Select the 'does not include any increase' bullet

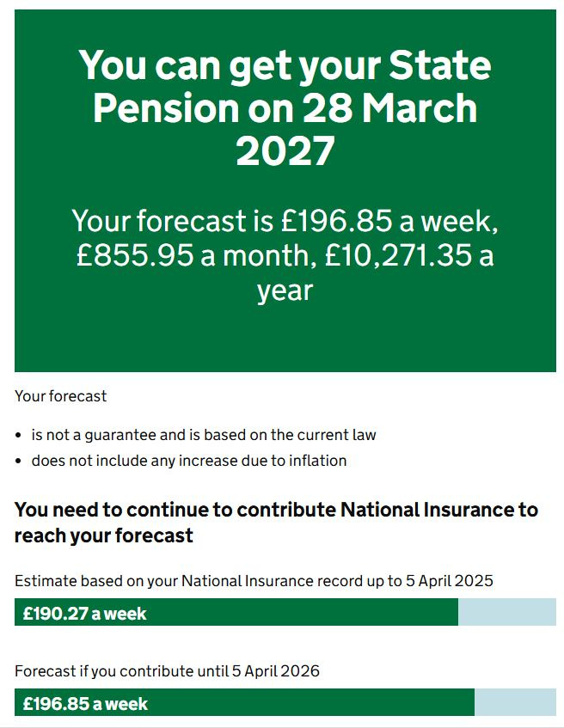click(x=189, y=461)
